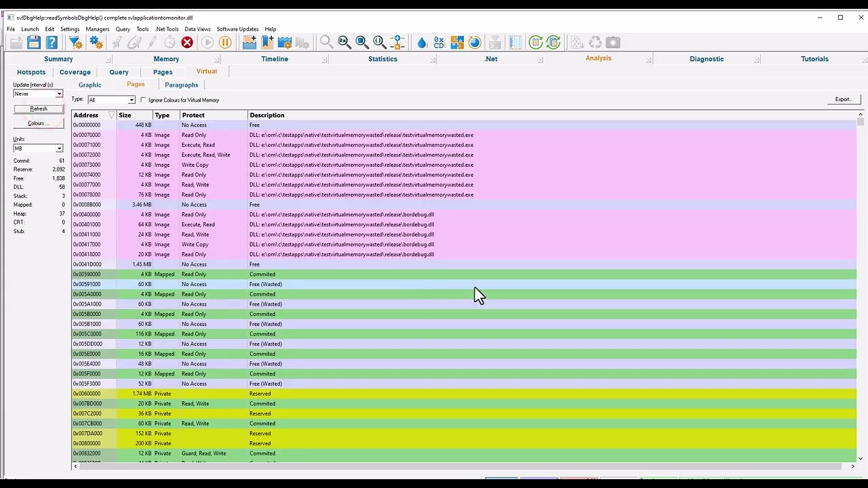
Task: Switch to the Statistics tab
Action: pyautogui.click(x=382, y=59)
